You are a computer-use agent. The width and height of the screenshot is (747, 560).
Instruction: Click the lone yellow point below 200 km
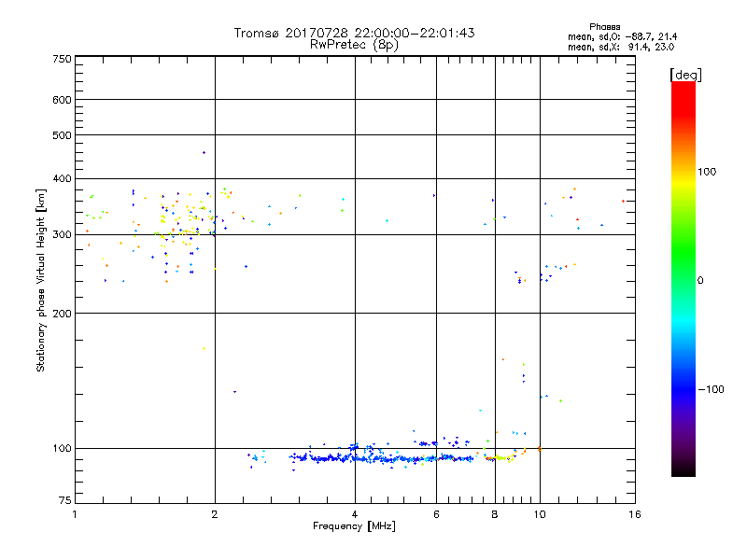pyautogui.click(x=204, y=348)
